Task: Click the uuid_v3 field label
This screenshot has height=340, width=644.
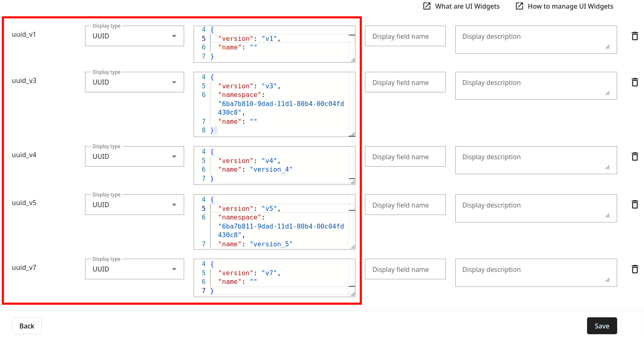Action: [24, 80]
